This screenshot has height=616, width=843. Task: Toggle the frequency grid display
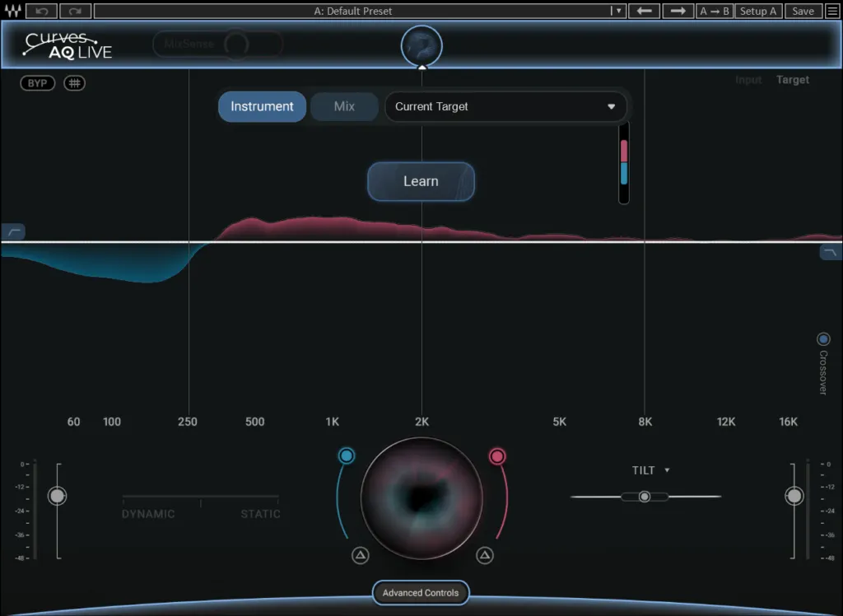pyautogui.click(x=74, y=82)
